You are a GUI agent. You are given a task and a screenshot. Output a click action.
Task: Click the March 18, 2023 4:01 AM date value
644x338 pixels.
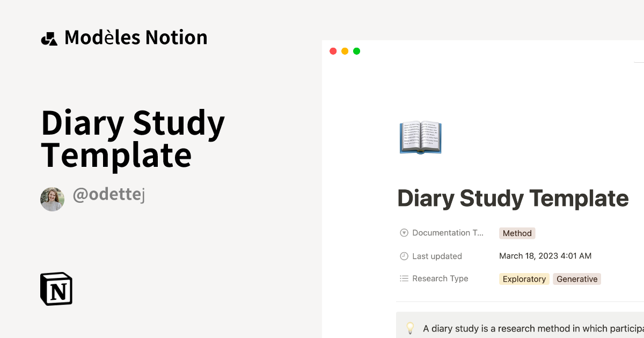coord(545,256)
